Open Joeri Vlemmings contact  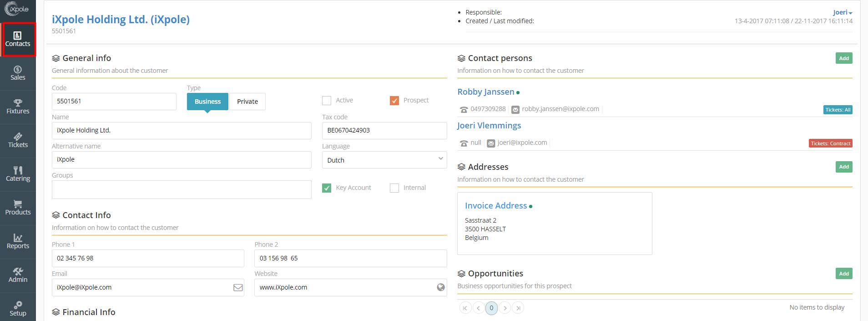coord(489,126)
